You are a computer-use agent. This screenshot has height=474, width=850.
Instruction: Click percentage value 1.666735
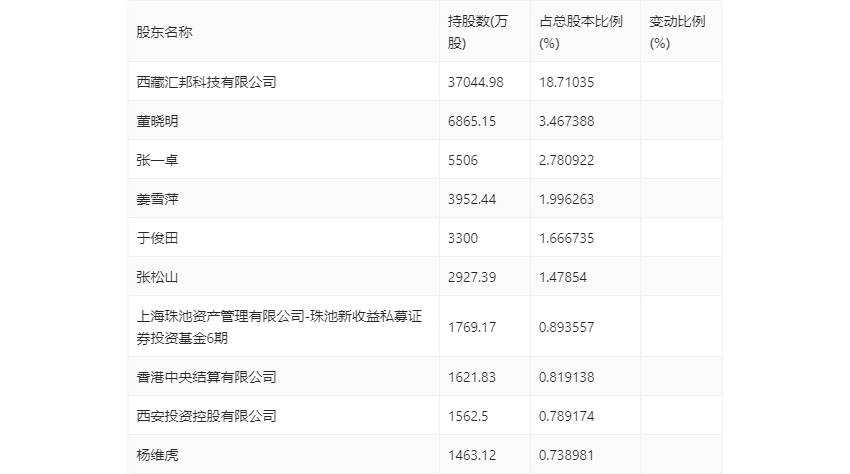point(566,238)
